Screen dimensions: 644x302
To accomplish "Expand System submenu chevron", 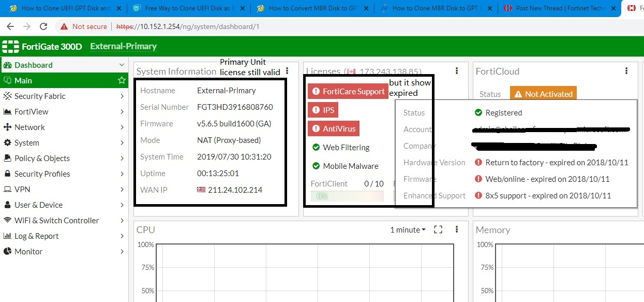I will [x=122, y=142].
